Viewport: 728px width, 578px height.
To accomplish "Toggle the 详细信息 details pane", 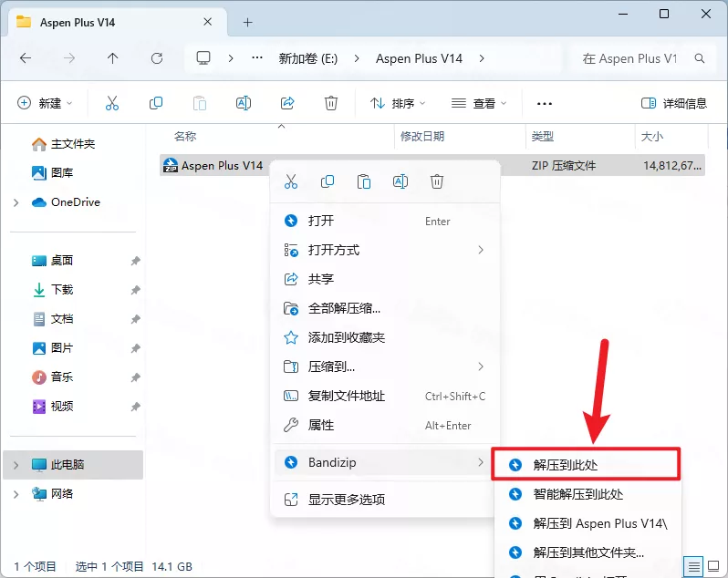I will (x=674, y=103).
